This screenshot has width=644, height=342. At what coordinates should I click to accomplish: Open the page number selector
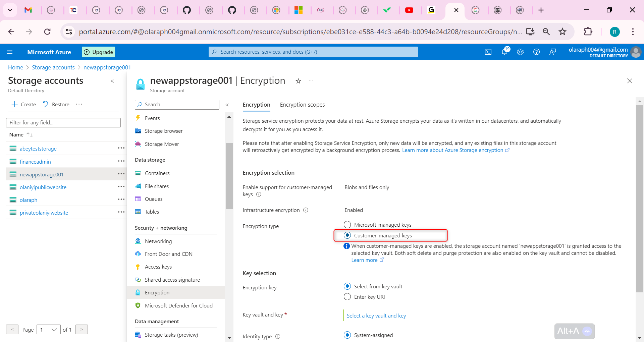(x=48, y=330)
